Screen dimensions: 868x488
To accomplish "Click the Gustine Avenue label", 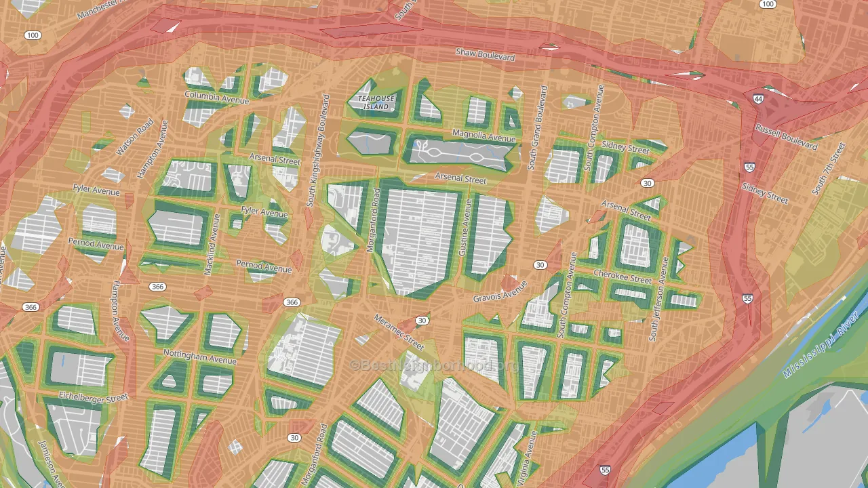I will (x=466, y=227).
